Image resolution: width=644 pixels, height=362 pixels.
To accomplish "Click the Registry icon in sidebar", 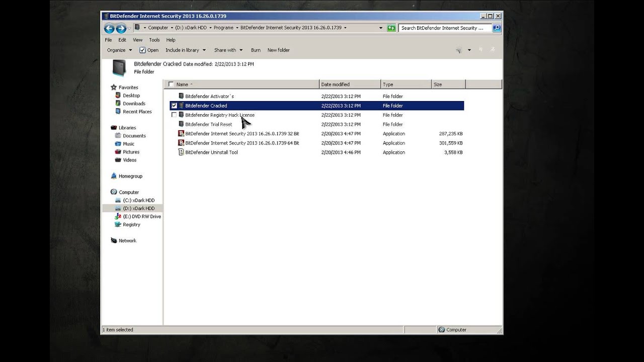I will point(118,224).
